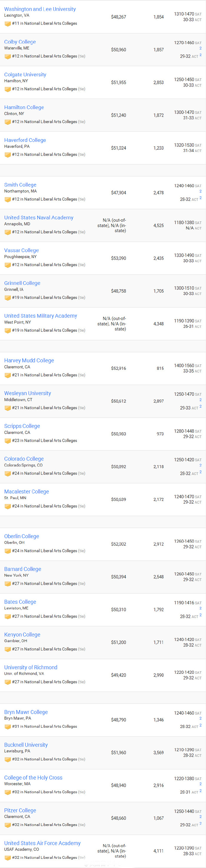This screenshot has width=206, height=868.
Task: Click the ranking badge for Kenyon College
Action: tap(7, 649)
